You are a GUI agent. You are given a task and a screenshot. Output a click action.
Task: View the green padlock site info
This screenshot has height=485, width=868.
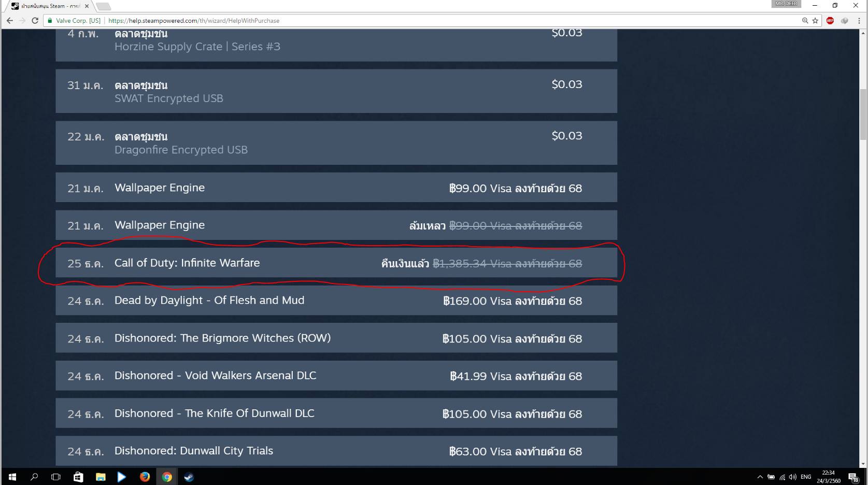pyautogui.click(x=50, y=21)
